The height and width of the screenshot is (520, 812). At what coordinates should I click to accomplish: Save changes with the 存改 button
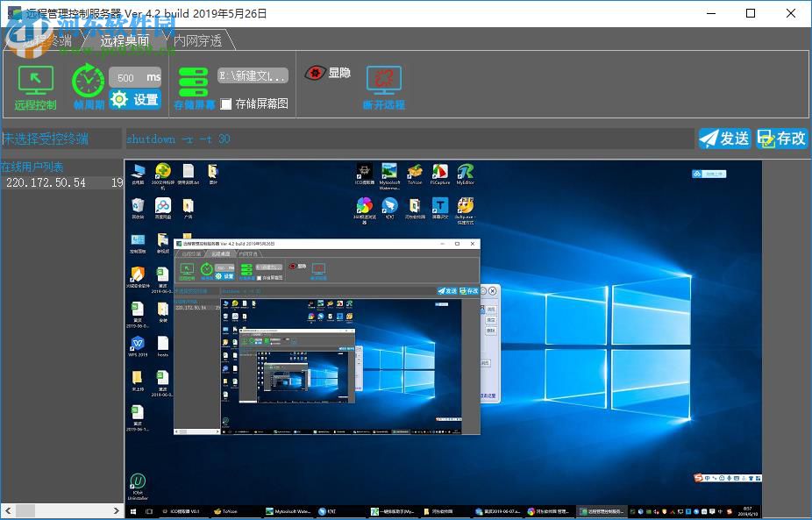781,139
